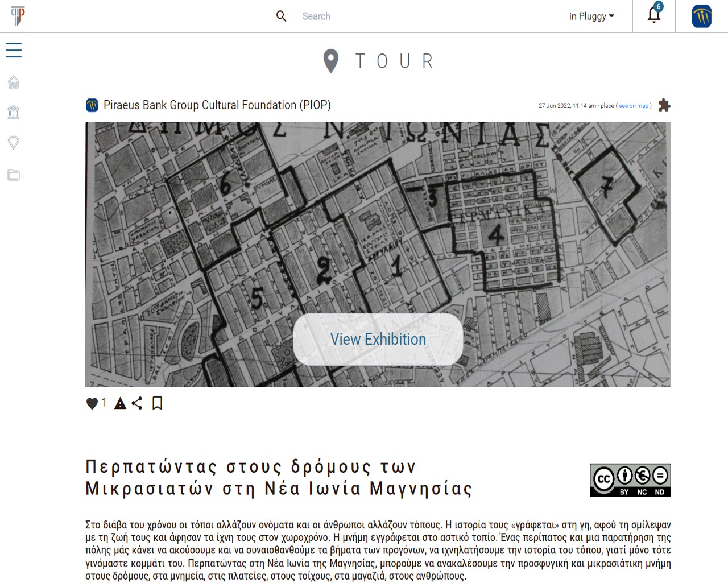728x583 pixels.
Task: Open the notifications bell
Action: (x=654, y=15)
